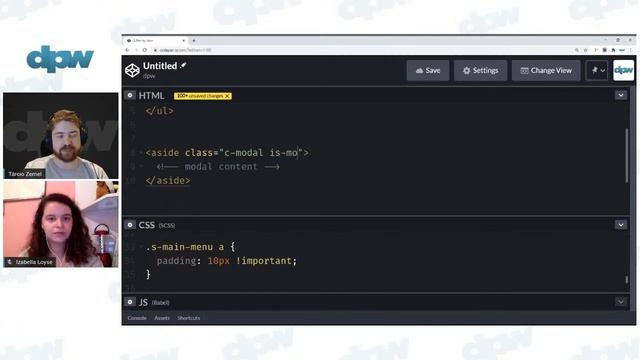
Task: Expand JS panel options chevron
Action: [x=620, y=302]
